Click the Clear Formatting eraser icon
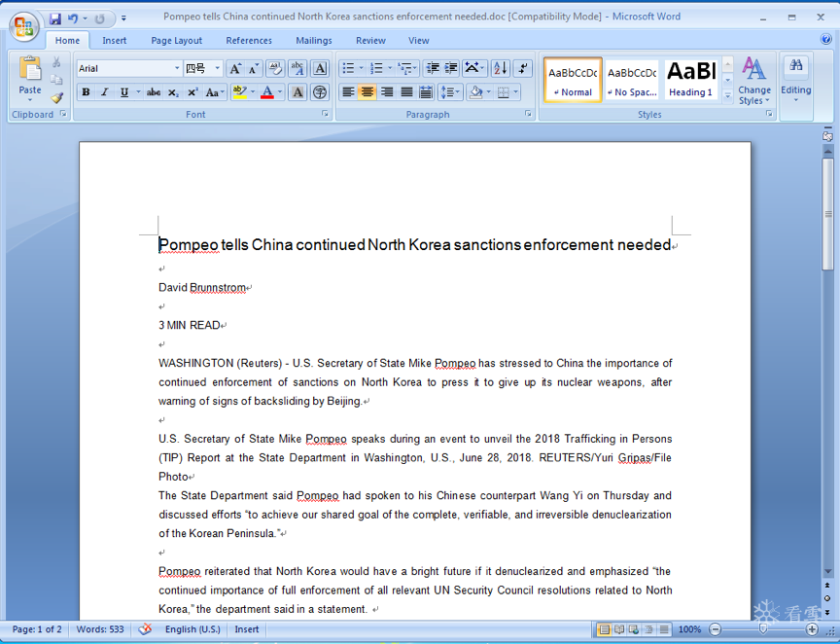The height and width of the screenshot is (644, 840). point(275,68)
